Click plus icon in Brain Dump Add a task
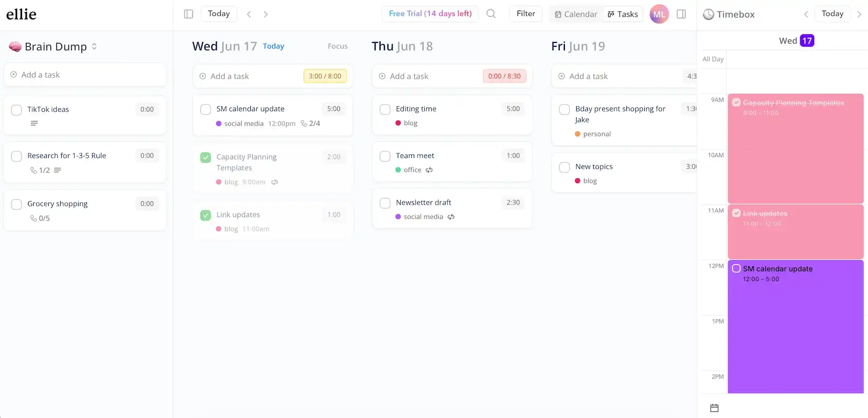This screenshot has width=868, height=418. [14, 75]
